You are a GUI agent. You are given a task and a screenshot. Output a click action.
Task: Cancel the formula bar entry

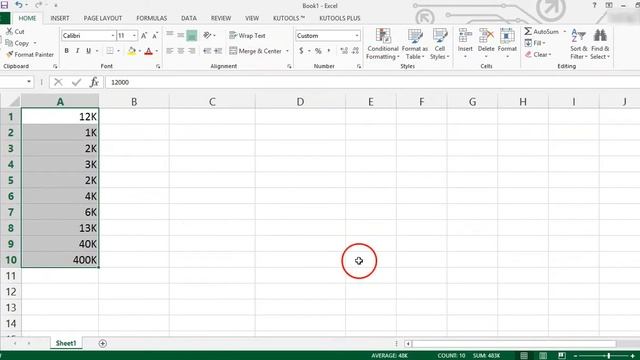pos(58,82)
